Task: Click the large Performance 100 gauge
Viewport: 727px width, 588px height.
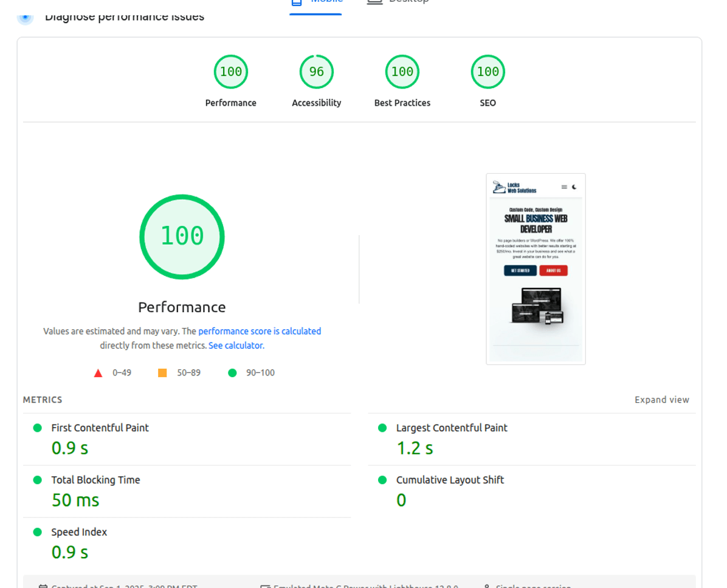Action: coord(182,237)
